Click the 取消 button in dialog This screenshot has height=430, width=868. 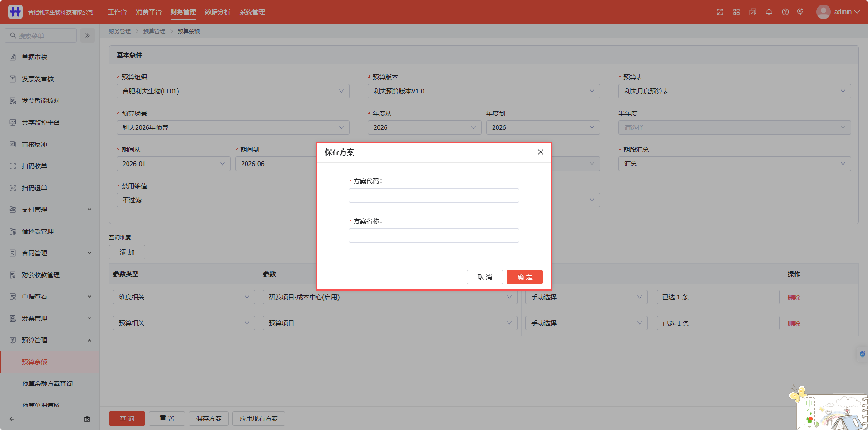click(484, 277)
